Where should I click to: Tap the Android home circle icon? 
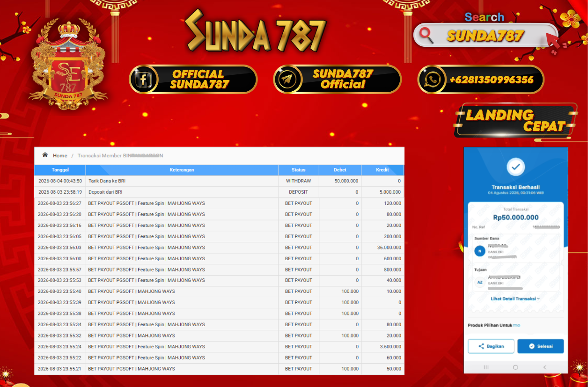515,367
